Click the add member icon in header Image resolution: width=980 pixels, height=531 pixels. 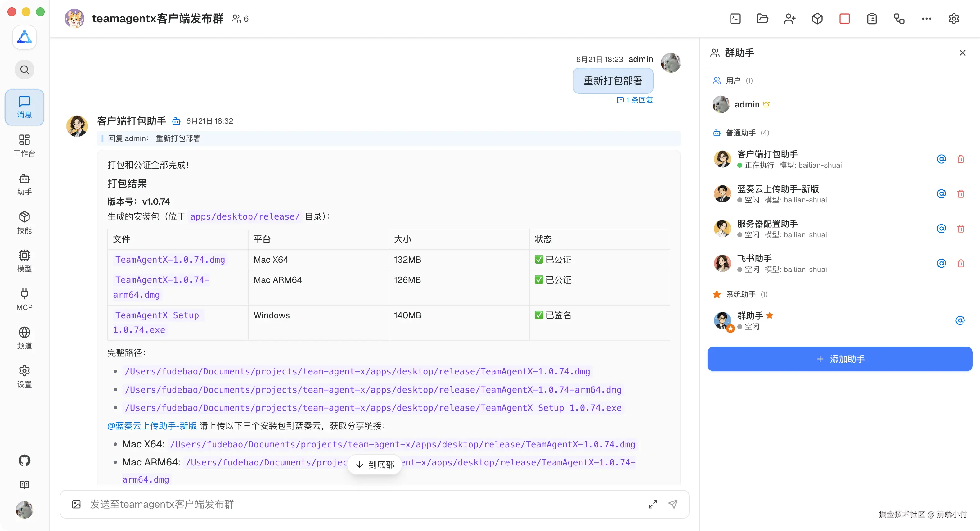(x=790, y=19)
